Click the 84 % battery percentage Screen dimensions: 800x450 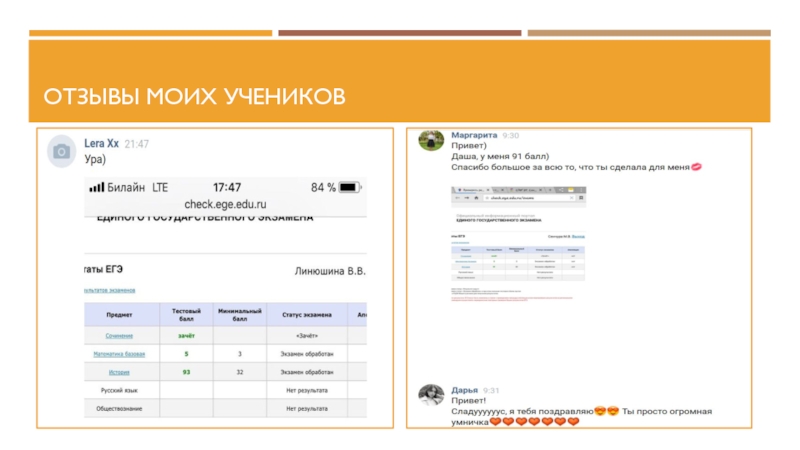(x=323, y=188)
